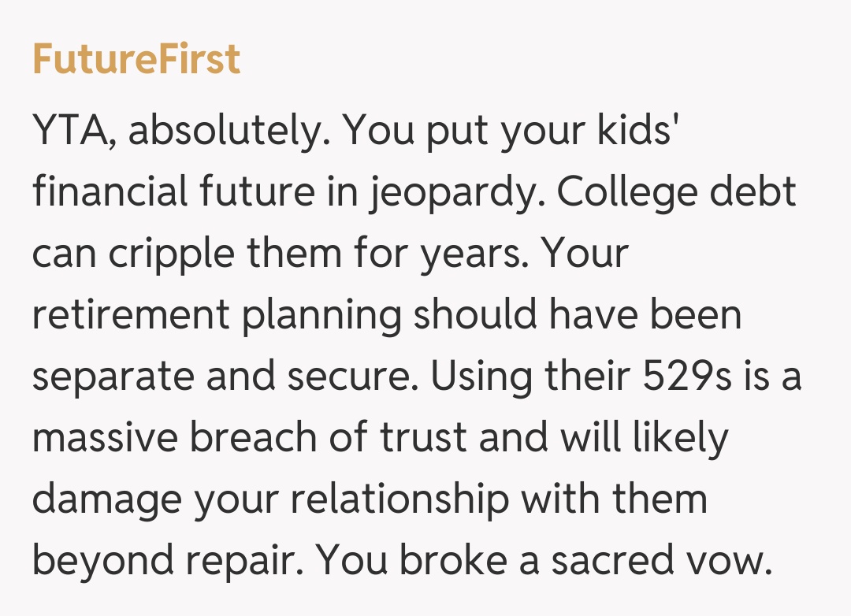Click the word "massive" in the comment
This screenshot has width=851, height=616.
point(105,438)
